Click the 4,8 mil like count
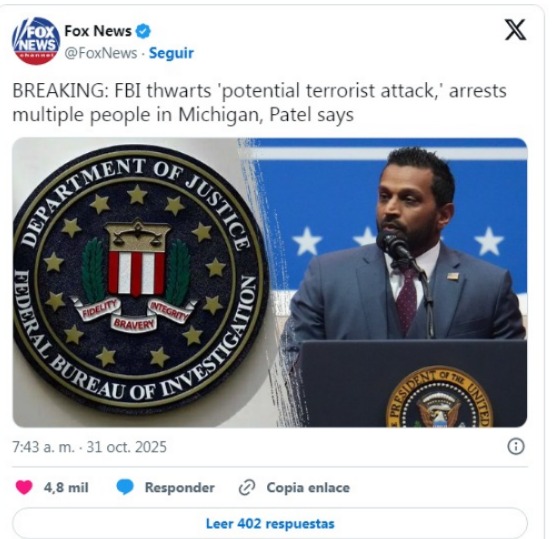Image resolution: width=552 pixels, height=539 pixels. click(66, 488)
